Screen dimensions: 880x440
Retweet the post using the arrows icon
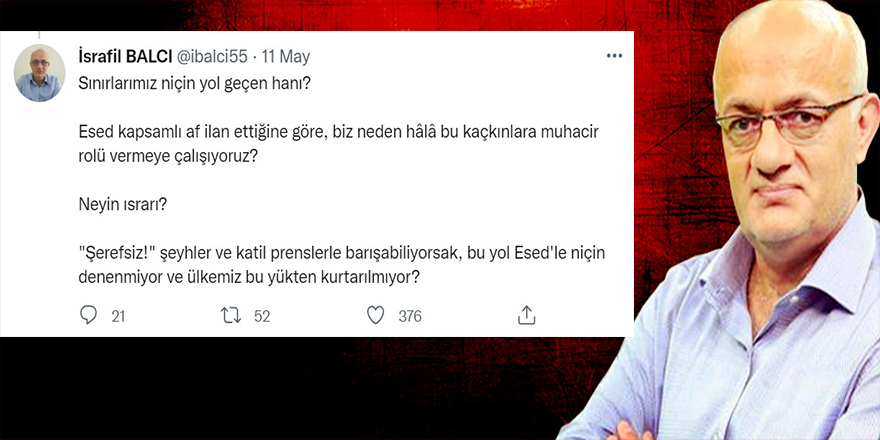pyautogui.click(x=231, y=315)
